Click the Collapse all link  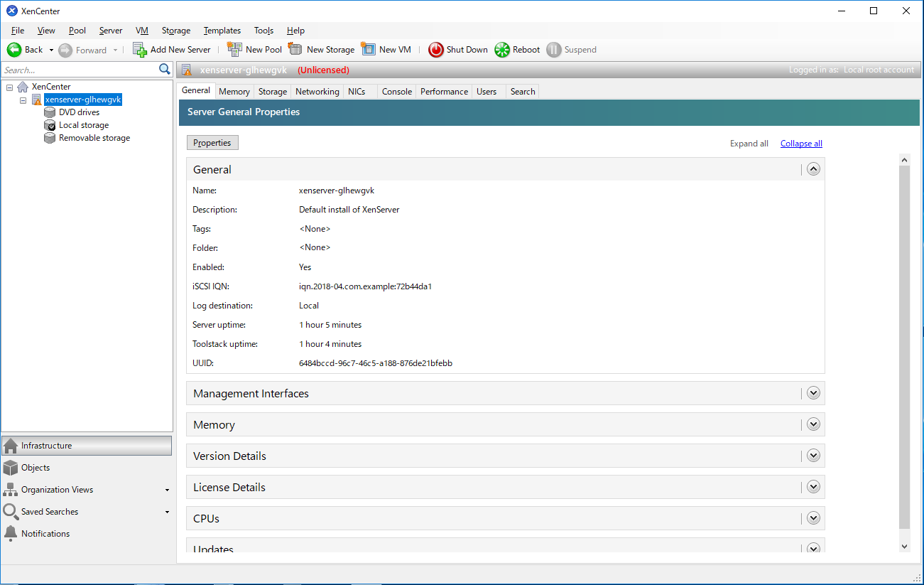(x=801, y=143)
